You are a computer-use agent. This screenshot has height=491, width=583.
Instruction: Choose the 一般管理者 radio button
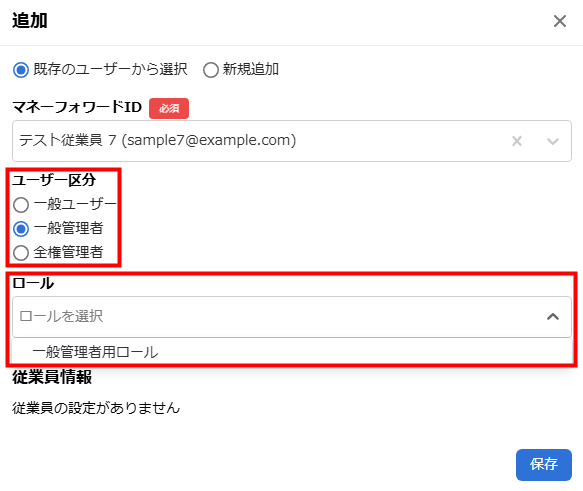(21, 229)
